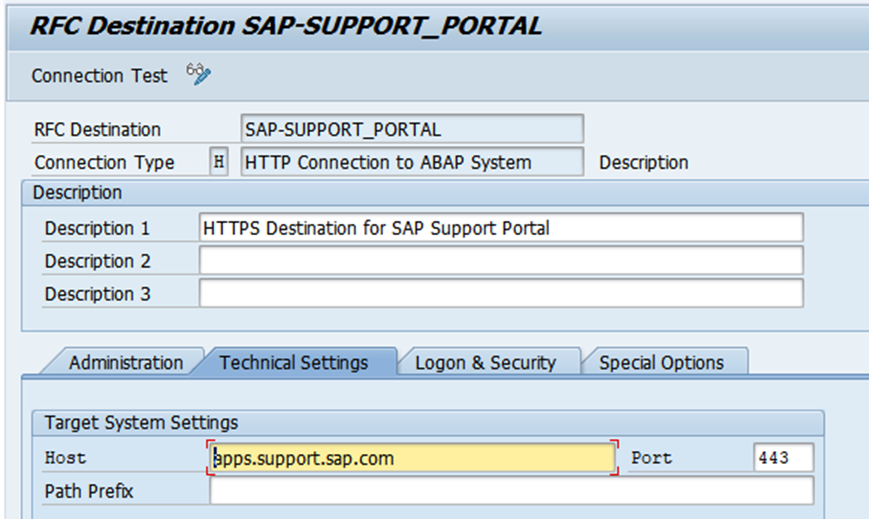Image resolution: width=869 pixels, height=519 pixels.
Task: Click the Connection Type H box
Action: coord(219,162)
